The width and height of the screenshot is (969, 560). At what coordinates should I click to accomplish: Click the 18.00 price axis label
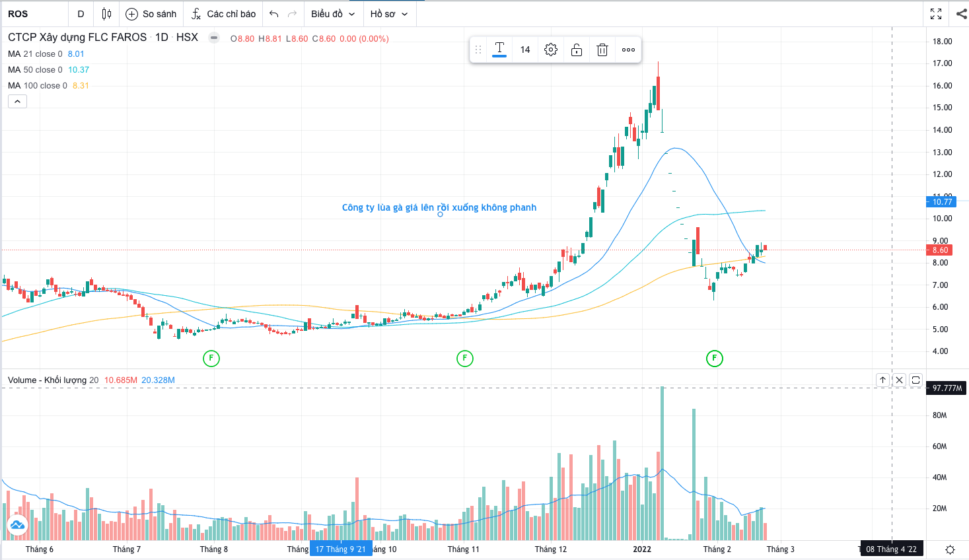[x=943, y=42]
